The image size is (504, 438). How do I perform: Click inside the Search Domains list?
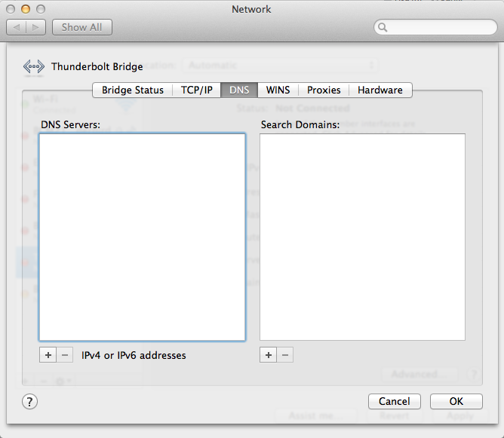coord(362,237)
